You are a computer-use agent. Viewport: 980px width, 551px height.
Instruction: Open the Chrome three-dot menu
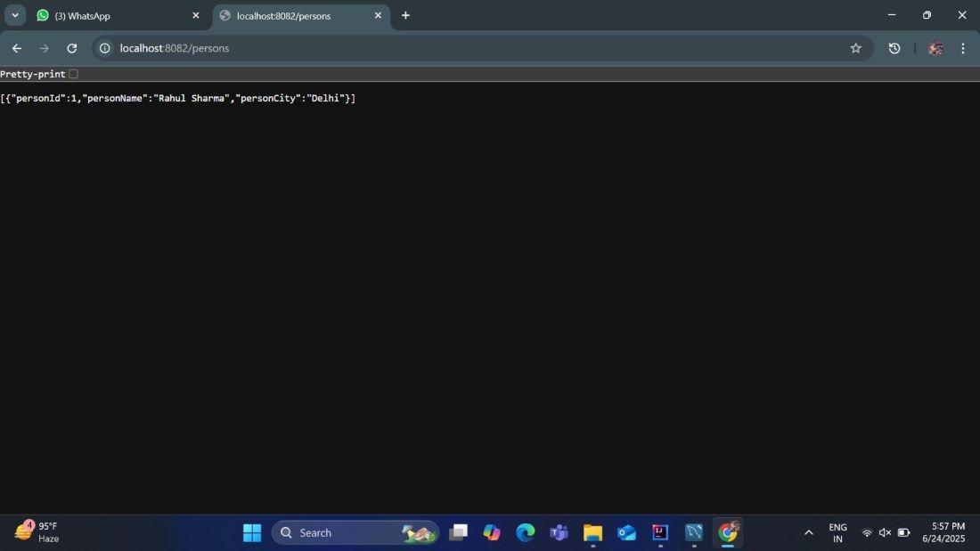pyautogui.click(x=963, y=48)
